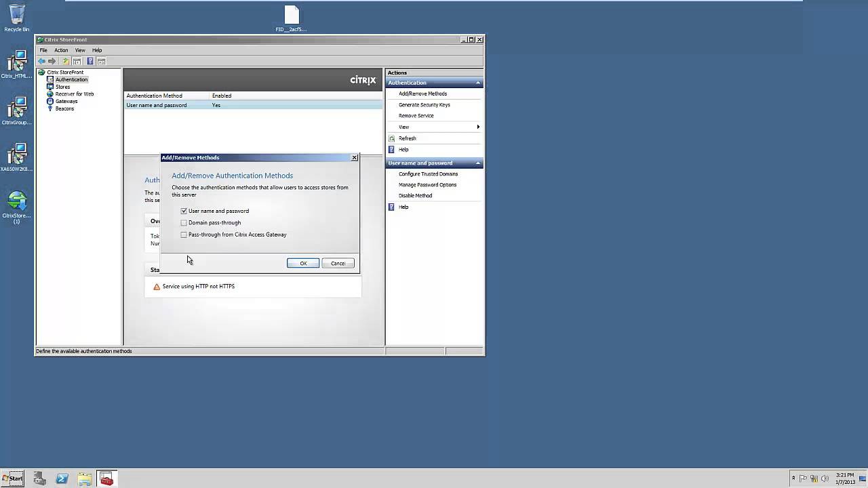Click Configure Trusted Domains action
Image resolution: width=868 pixels, height=488 pixels.
point(428,174)
